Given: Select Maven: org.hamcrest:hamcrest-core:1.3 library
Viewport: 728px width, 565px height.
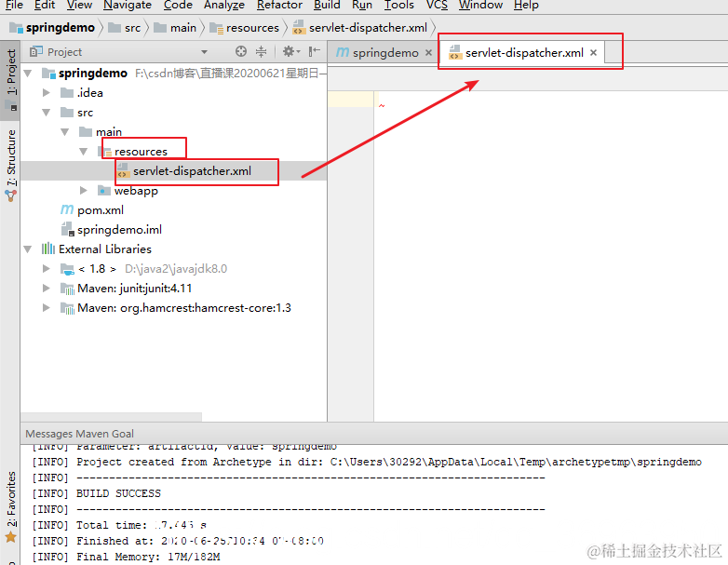Looking at the screenshot, I should (184, 308).
